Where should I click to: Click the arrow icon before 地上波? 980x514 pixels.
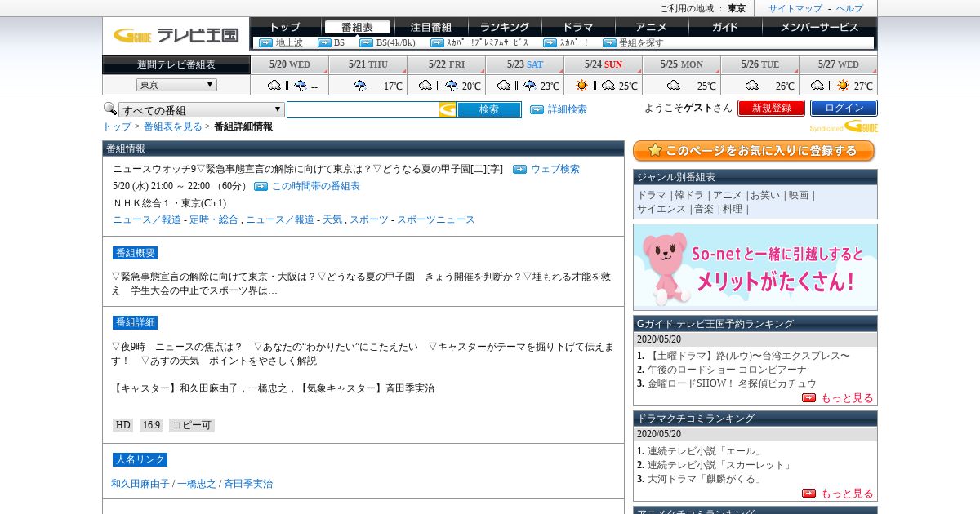click(265, 42)
